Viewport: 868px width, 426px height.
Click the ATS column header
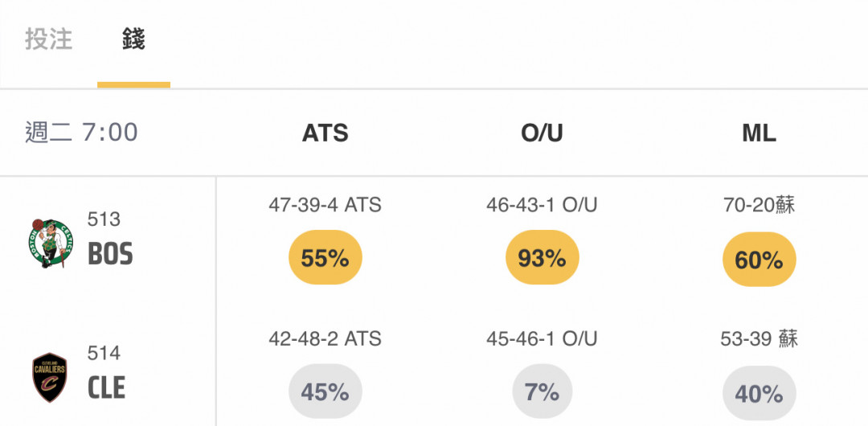point(325,133)
